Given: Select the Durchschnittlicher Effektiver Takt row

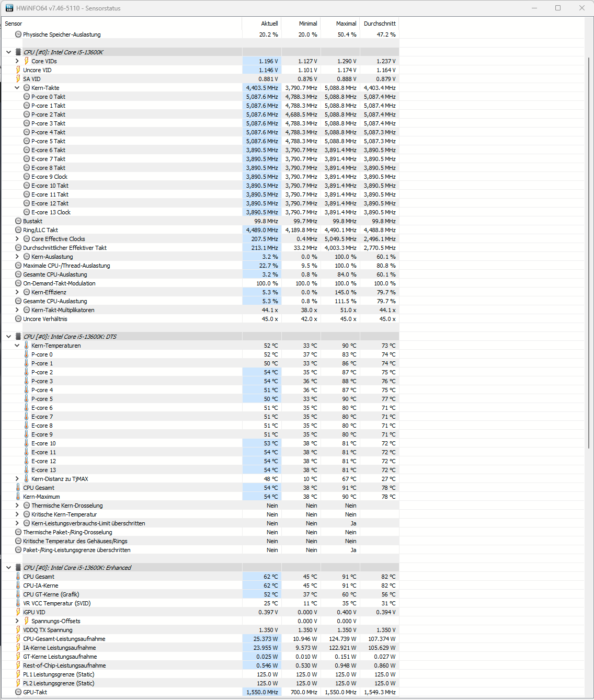Looking at the screenshot, I should 200,248.
